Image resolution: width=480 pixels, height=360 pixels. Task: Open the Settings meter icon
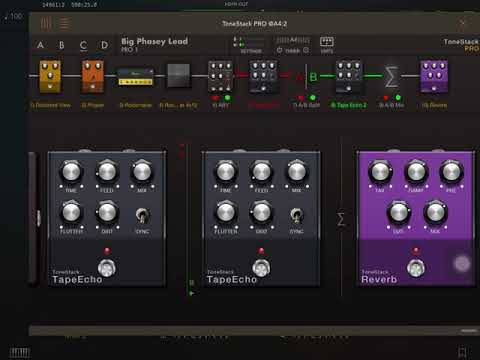click(x=251, y=45)
